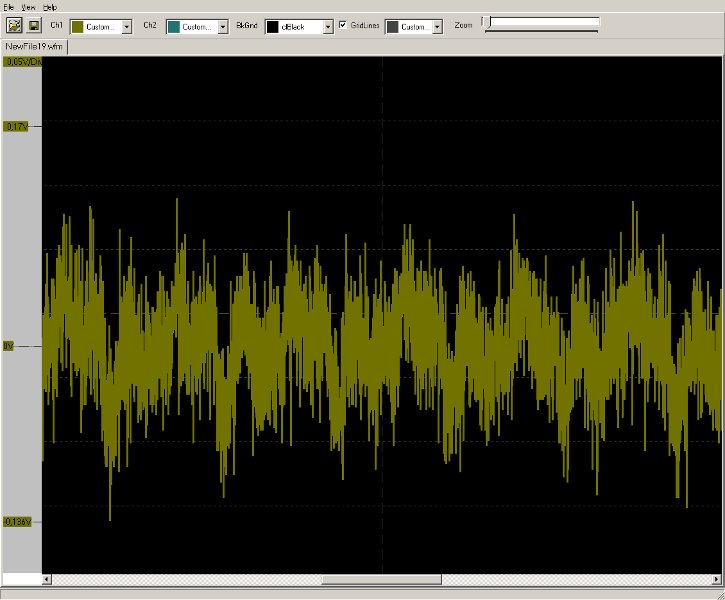
Task: Select the NewFile19.wfm tab
Action: click(34, 46)
